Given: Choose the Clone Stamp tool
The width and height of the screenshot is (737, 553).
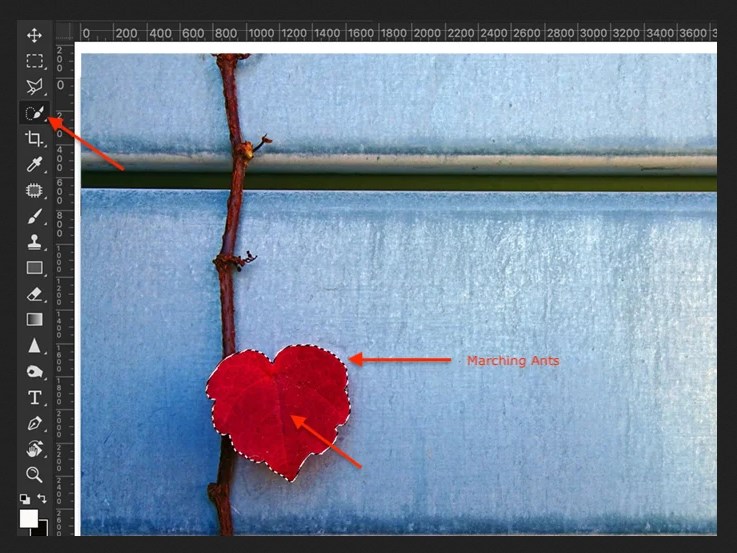Looking at the screenshot, I should 34,242.
